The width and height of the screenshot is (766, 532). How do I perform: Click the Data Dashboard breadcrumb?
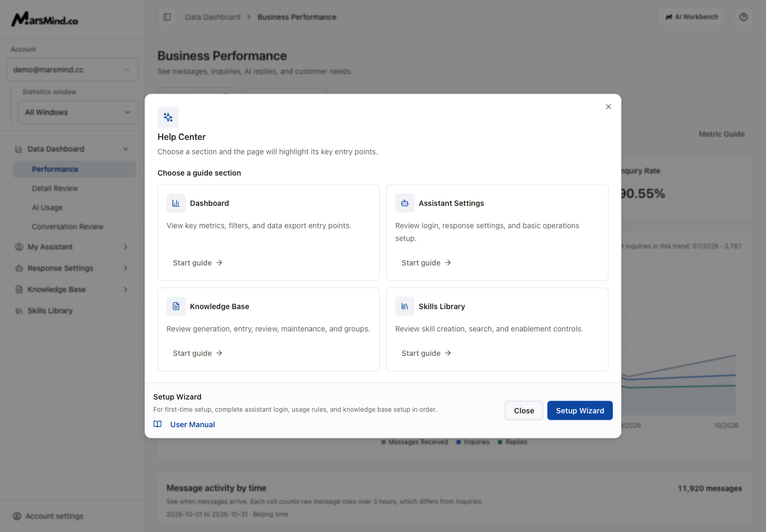pos(213,17)
